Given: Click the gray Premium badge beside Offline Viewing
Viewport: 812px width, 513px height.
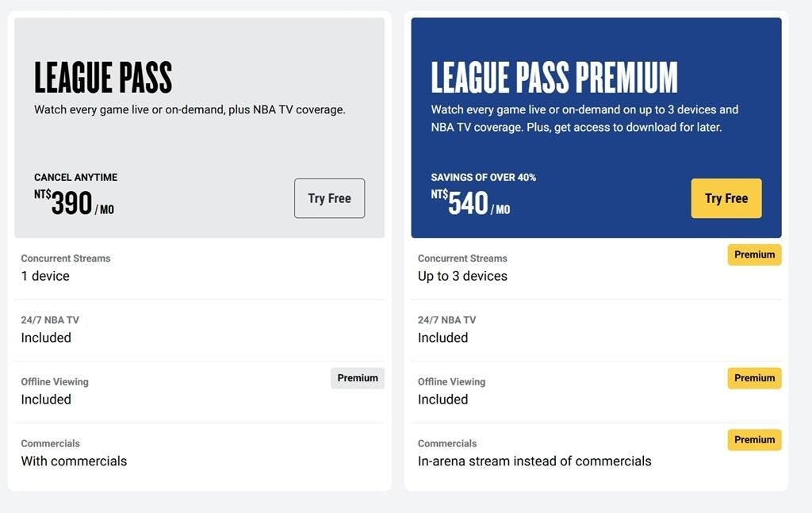Looking at the screenshot, I should [358, 378].
